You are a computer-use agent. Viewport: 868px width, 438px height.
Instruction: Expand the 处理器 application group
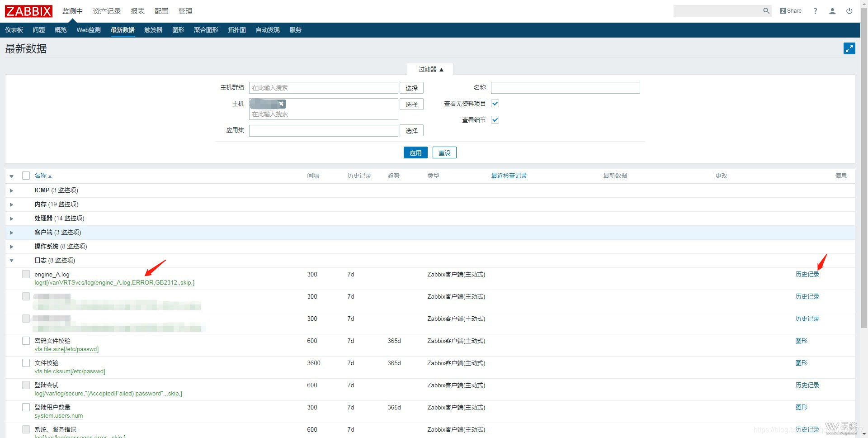click(x=12, y=219)
